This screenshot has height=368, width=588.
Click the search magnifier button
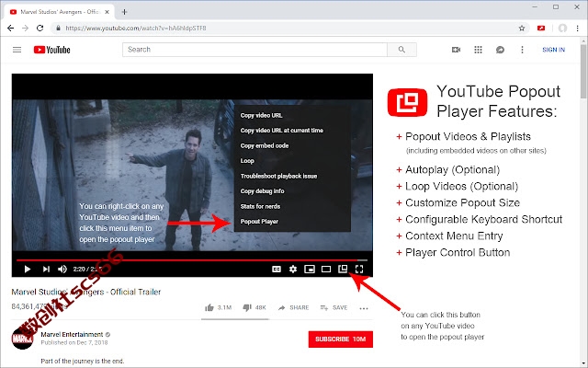click(401, 50)
